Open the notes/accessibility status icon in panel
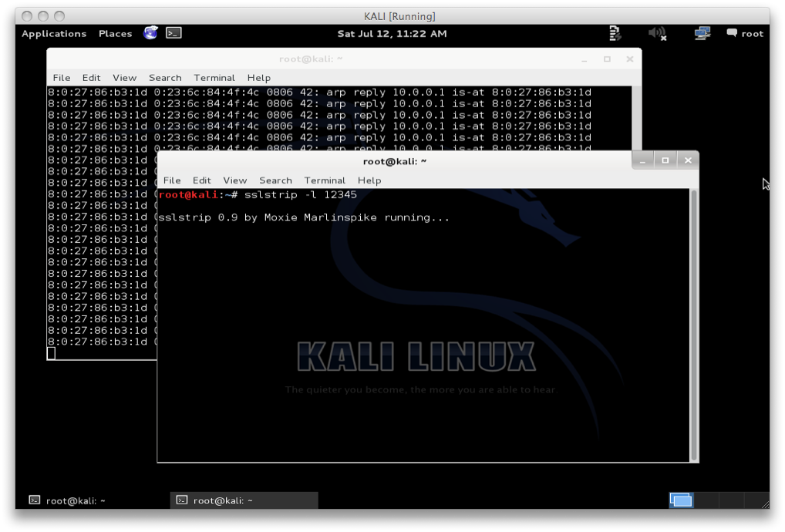Viewport: 785px width, 532px height. pos(615,33)
